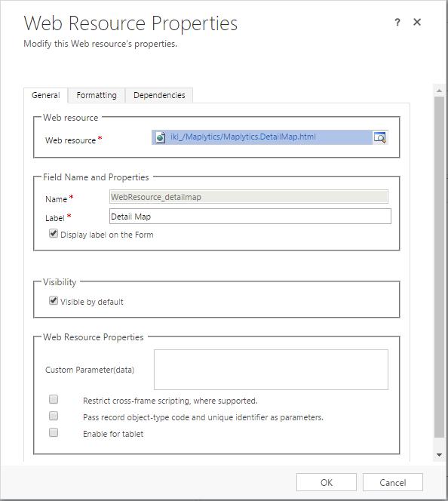This screenshot has width=448, height=501.
Task: Confirm with the OK button
Action: 327,482
